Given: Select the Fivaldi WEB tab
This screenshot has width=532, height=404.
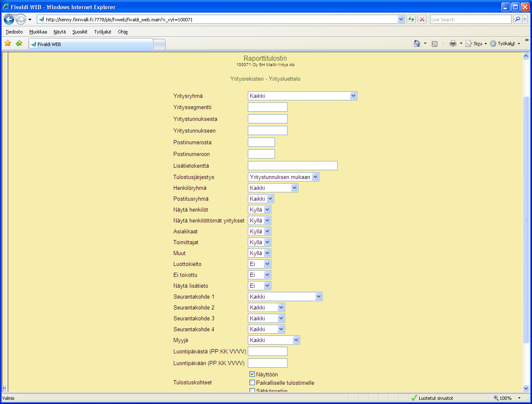Looking at the screenshot, I should point(91,44).
